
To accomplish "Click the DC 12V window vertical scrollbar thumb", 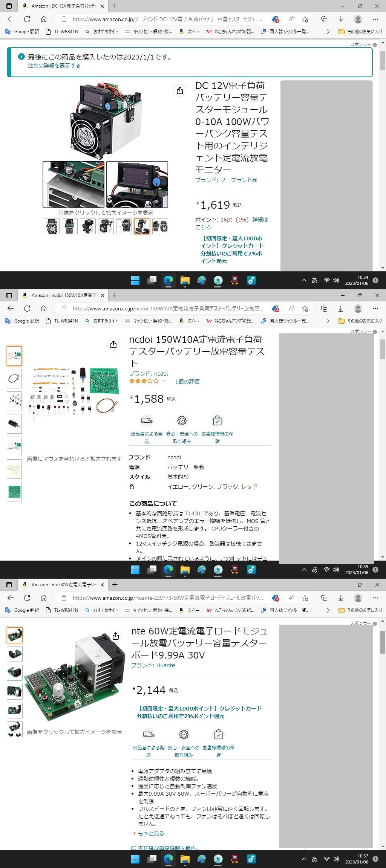I will coord(383,60).
